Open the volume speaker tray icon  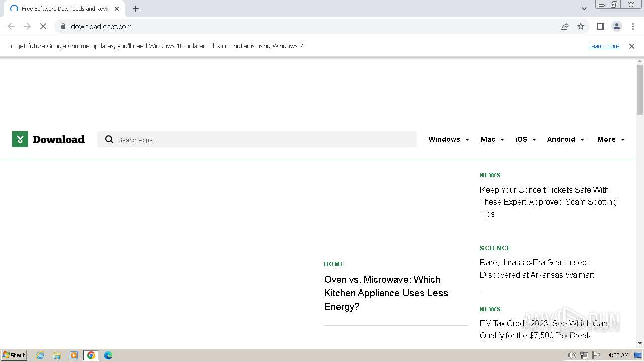pyautogui.click(x=572, y=355)
